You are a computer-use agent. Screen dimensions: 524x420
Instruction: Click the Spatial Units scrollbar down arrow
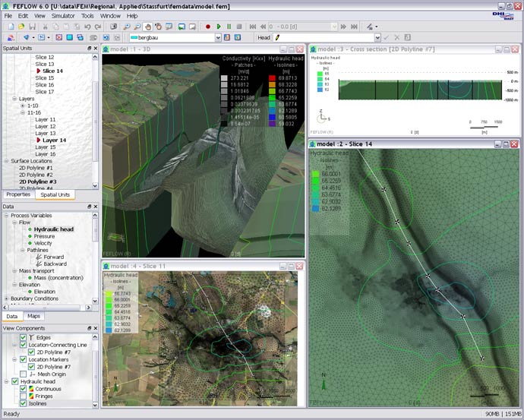[x=95, y=185]
